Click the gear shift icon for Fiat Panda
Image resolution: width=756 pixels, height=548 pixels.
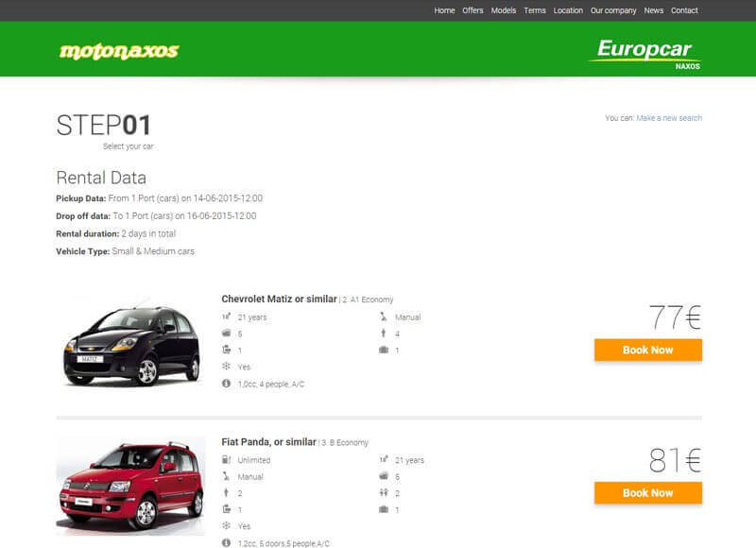[x=226, y=476]
